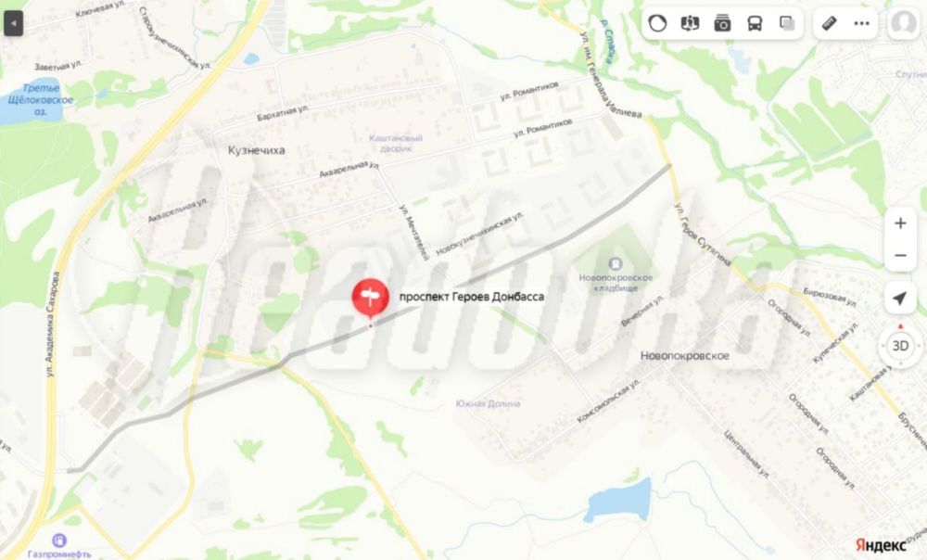Collapse the side panel arrow button
Image resolution: width=927 pixels, height=560 pixels.
tap(13, 24)
